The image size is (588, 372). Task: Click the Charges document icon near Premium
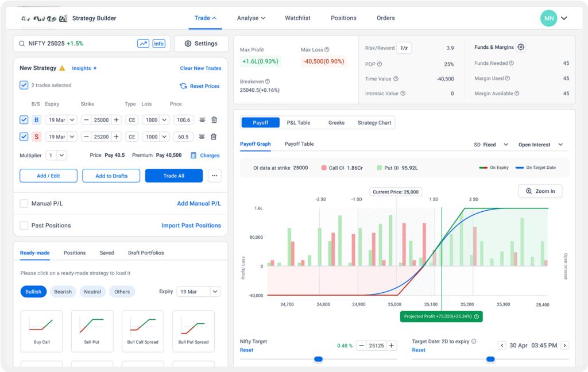click(195, 155)
